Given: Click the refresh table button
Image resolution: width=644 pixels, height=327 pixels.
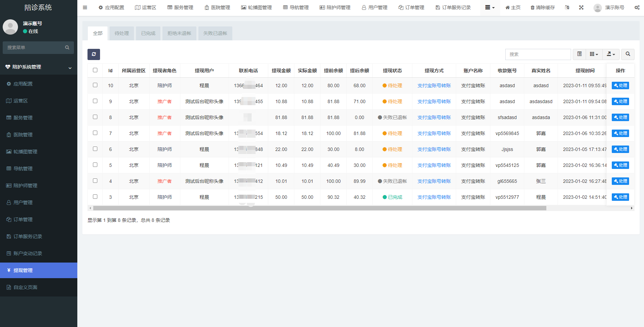Looking at the screenshot, I should [x=94, y=54].
